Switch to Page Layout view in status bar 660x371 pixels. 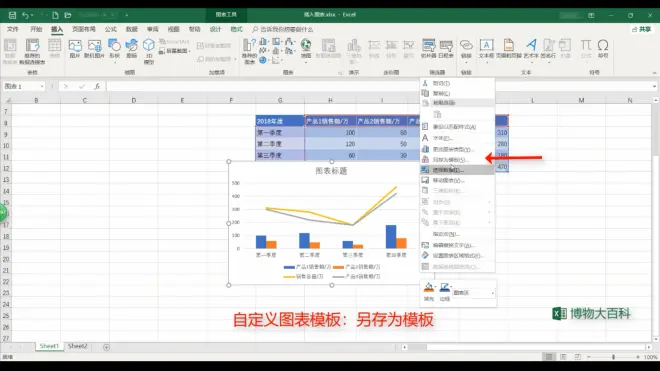point(563,357)
